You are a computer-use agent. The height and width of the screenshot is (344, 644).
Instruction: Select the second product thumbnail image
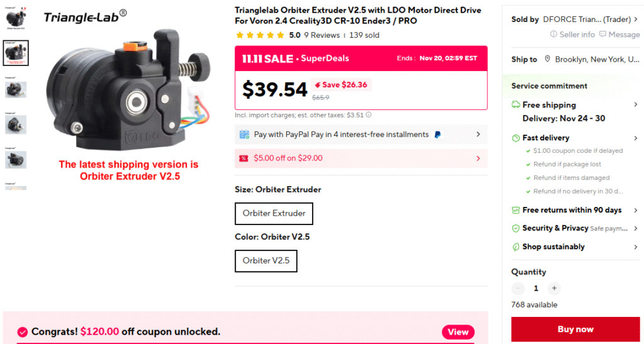[16, 53]
